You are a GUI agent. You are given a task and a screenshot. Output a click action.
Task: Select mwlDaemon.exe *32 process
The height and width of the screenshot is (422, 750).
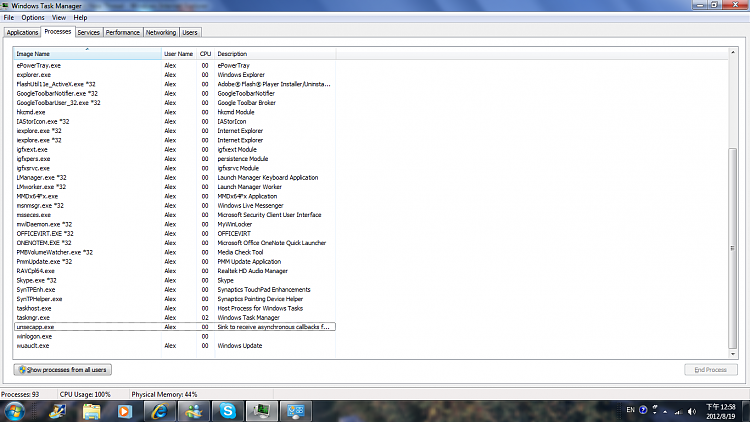[175, 224]
